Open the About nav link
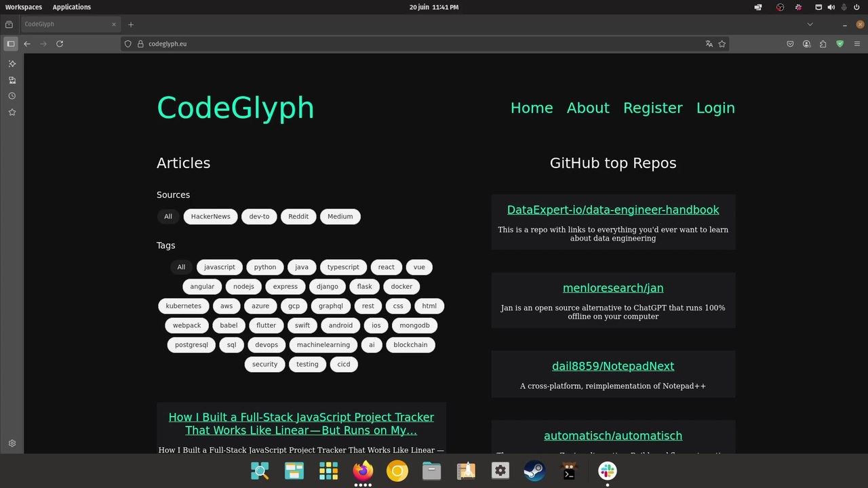The height and width of the screenshot is (488, 868). pyautogui.click(x=588, y=108)
